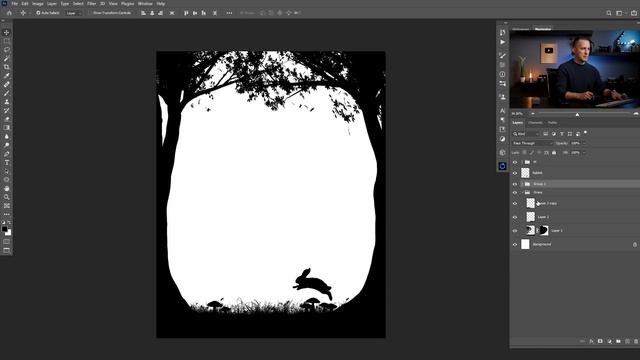Open the Search icon at top right
Viewport: 640px width, 360px height.
[609, 13]
